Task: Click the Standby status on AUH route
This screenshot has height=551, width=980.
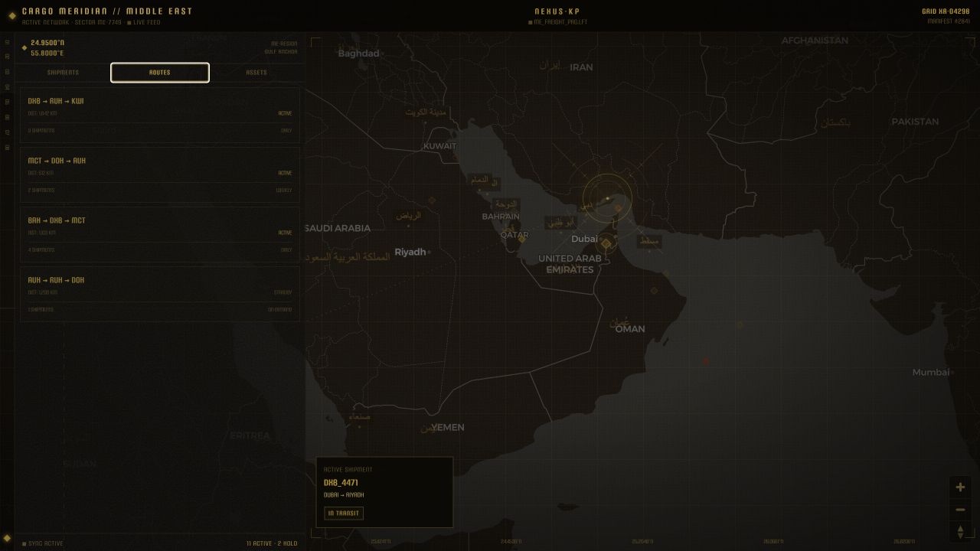Action: tap(283, 292)
